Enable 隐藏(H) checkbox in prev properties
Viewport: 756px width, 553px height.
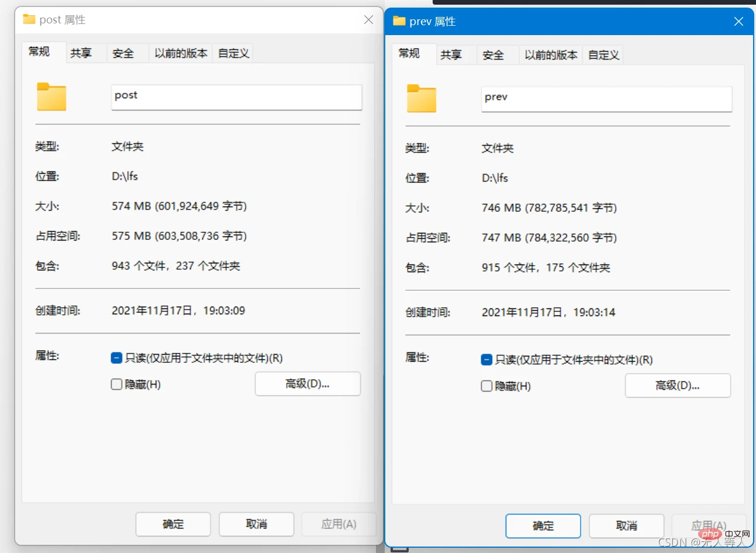[486, 386]
